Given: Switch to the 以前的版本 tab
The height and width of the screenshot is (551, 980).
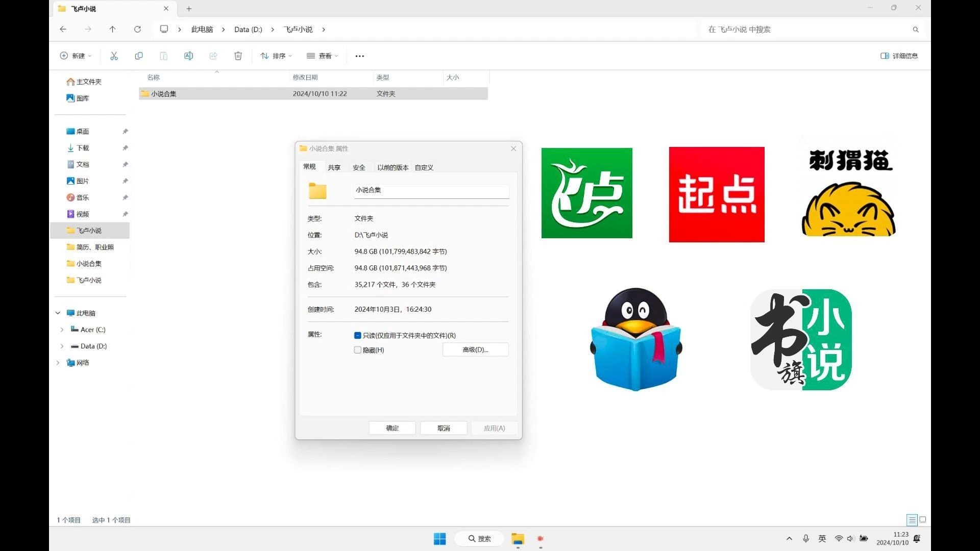Looking at the screenshot, I should click(393, 167).
